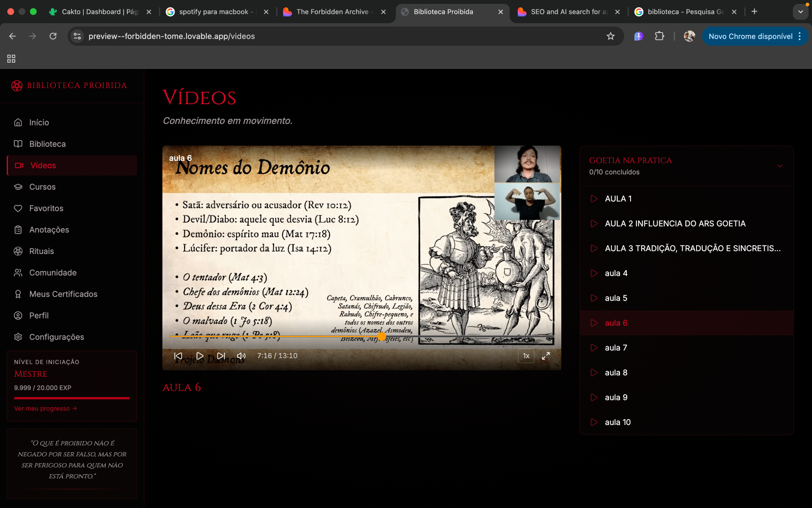This screenshot has height=508, width=812.
Task: Click the Biblioteca Proibida logo icon
Action: (17, 86)
